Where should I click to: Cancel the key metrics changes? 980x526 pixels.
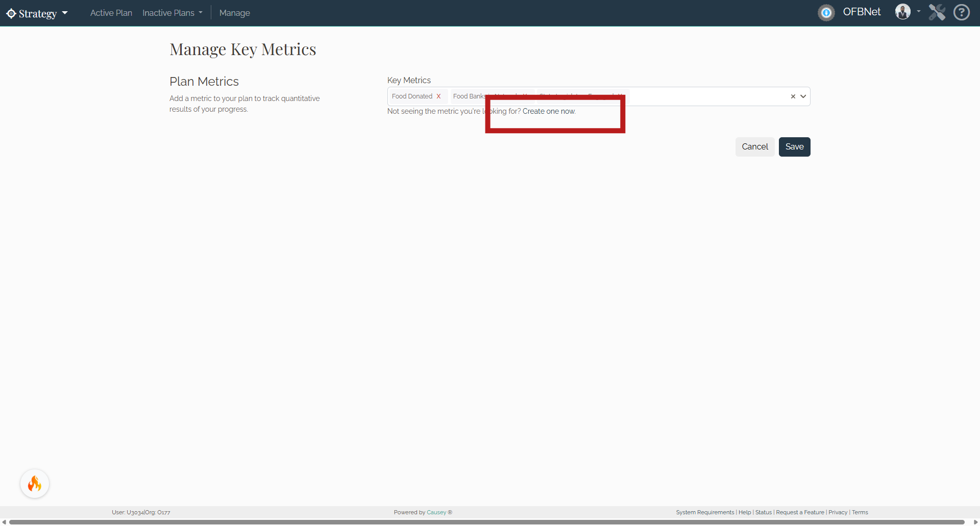click(x=755, y=147)
